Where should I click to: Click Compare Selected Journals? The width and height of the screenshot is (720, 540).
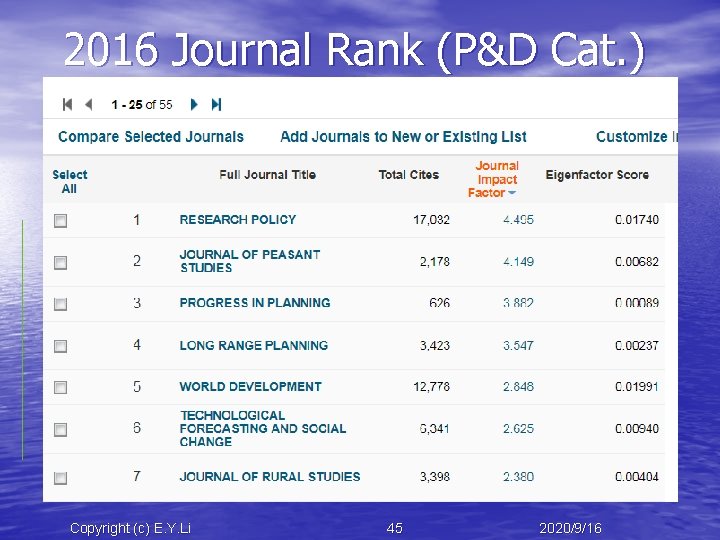(151, 137)
